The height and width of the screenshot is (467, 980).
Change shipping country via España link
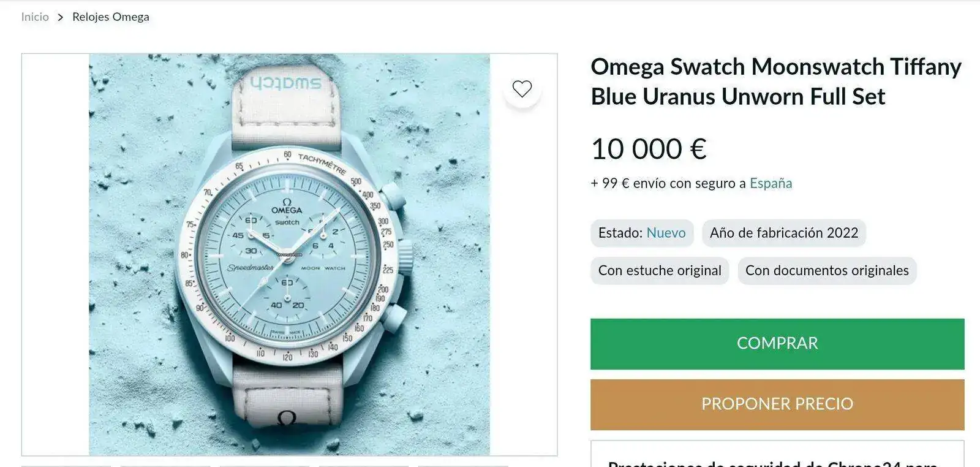click(x=771, y=183)
